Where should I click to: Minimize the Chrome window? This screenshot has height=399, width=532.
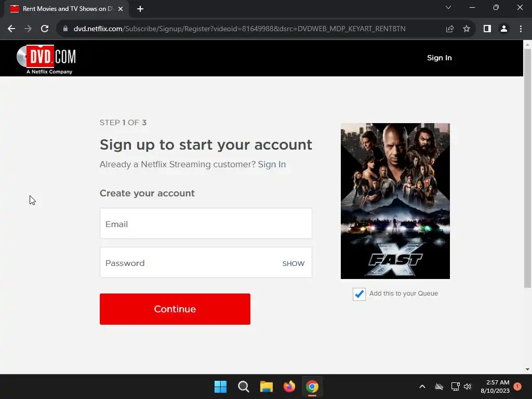(472, 7)
